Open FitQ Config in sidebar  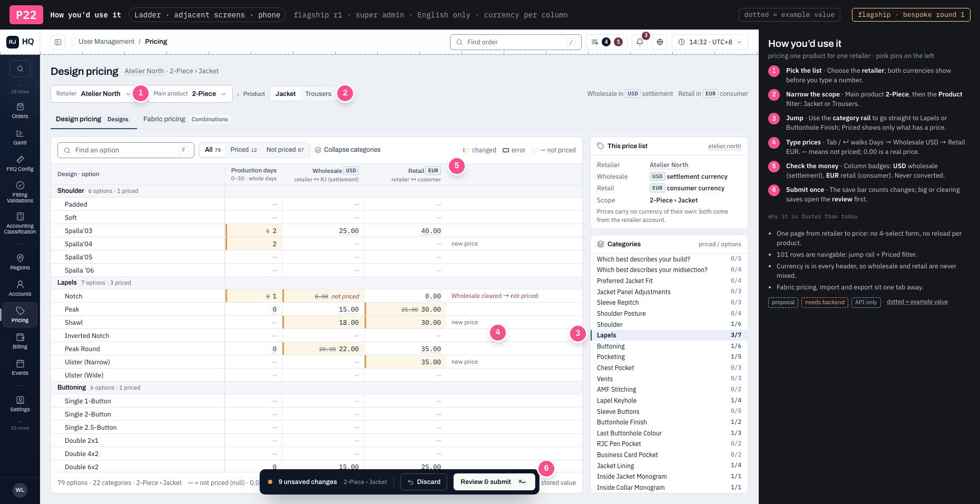(20, 163)
